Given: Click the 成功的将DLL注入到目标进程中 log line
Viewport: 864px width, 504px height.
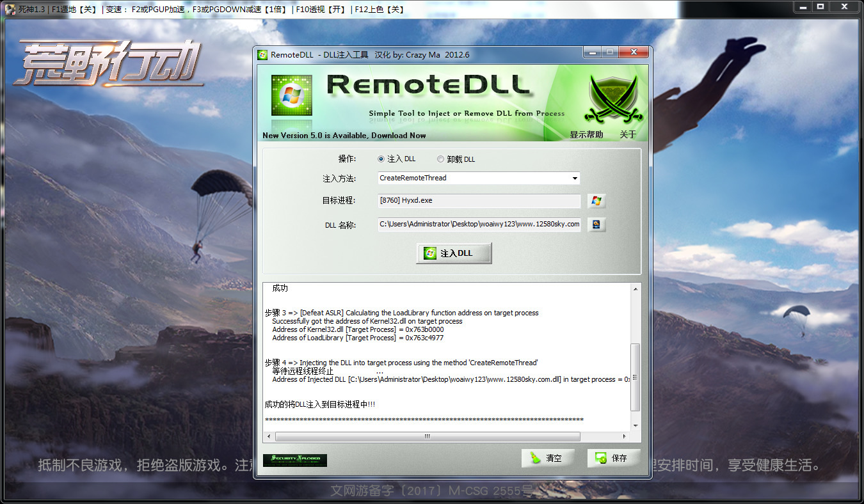Looking at the screenshot, I should tap(320, 404).
